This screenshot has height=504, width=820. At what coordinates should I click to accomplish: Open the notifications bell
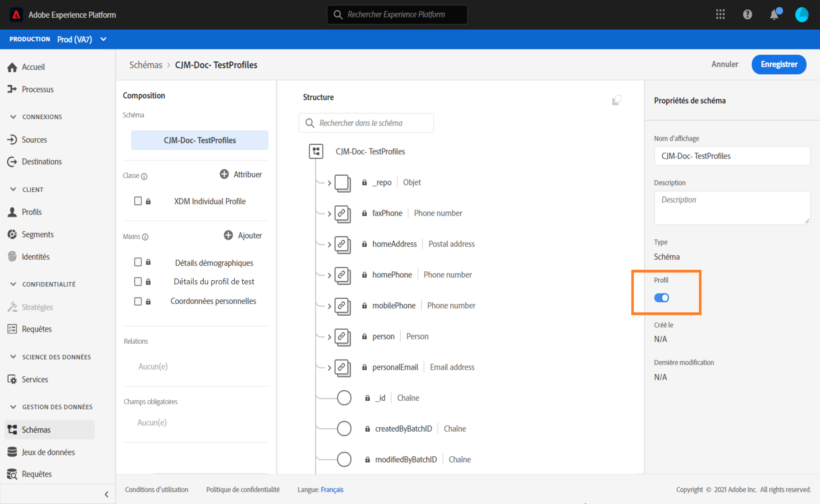(774, 15)
